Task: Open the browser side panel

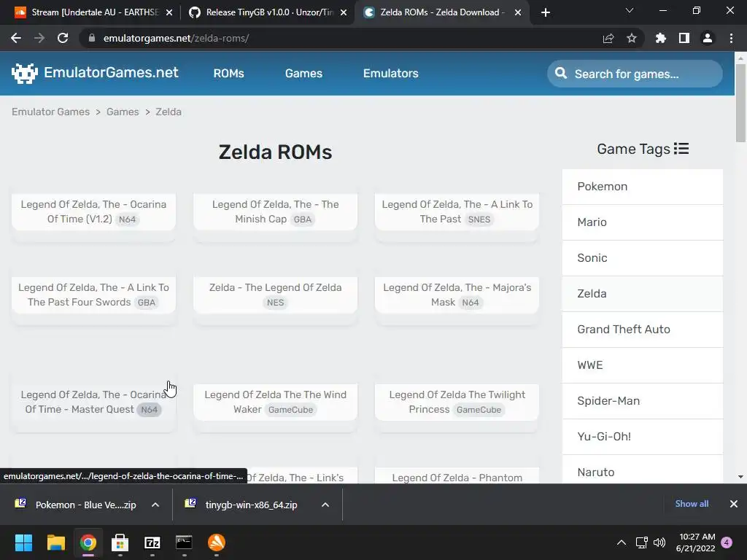Action: [x=684, y=38]
